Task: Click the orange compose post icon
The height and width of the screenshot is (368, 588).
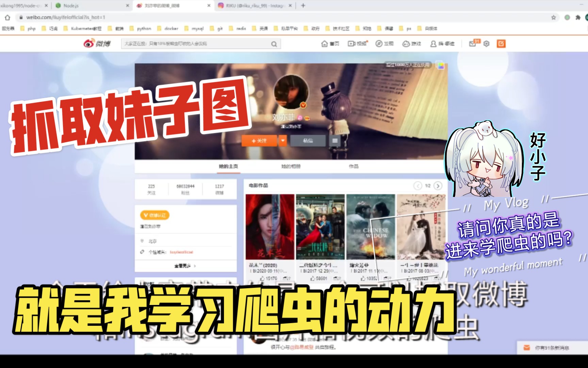Action: click(501, 44)
